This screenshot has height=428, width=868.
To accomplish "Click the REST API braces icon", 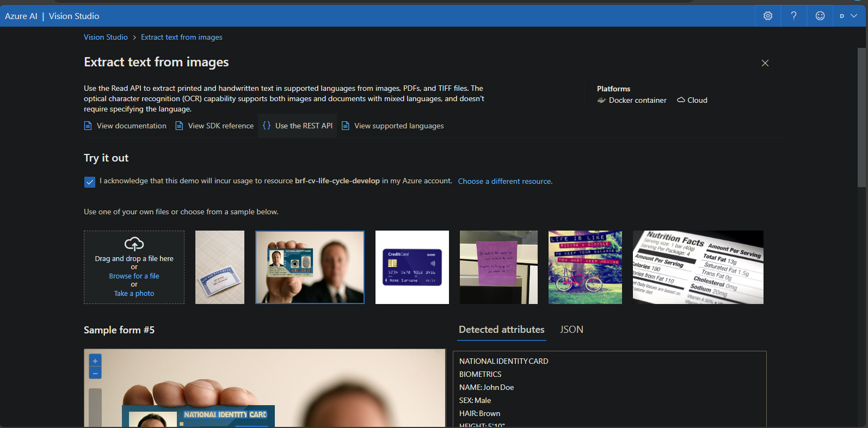I will coord(267,126).
